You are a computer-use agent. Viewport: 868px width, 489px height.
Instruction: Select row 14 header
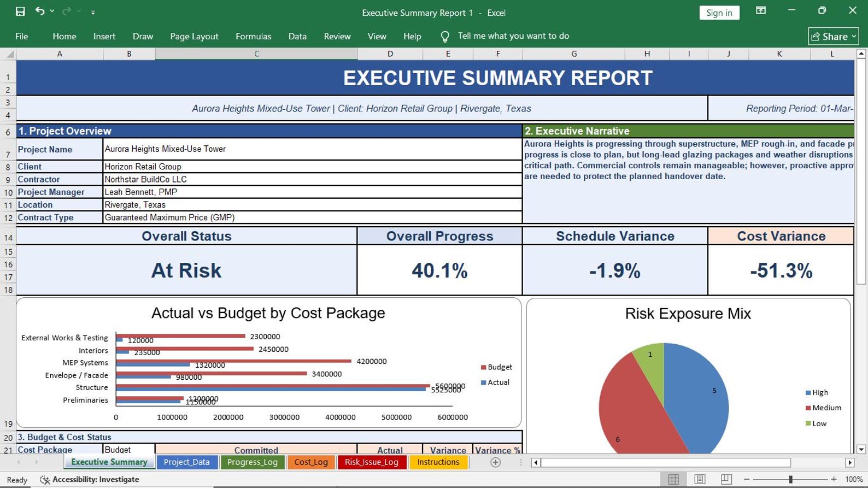8,237
